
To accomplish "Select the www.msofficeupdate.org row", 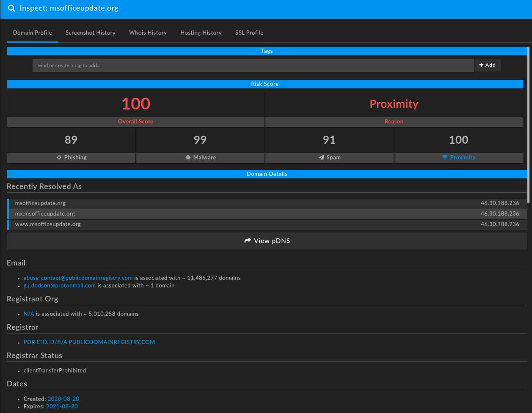I will pos(267,224).
